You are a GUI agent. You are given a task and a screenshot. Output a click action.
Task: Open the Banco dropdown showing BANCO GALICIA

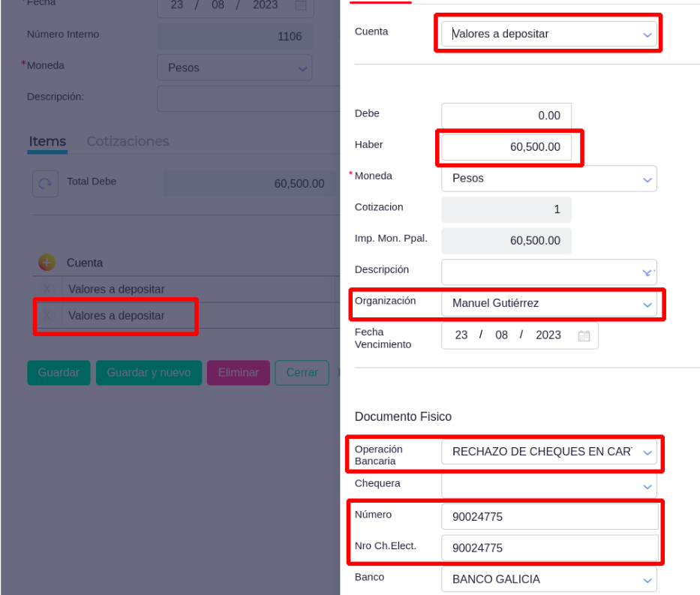pyautogui.click(x=548, y=579)
